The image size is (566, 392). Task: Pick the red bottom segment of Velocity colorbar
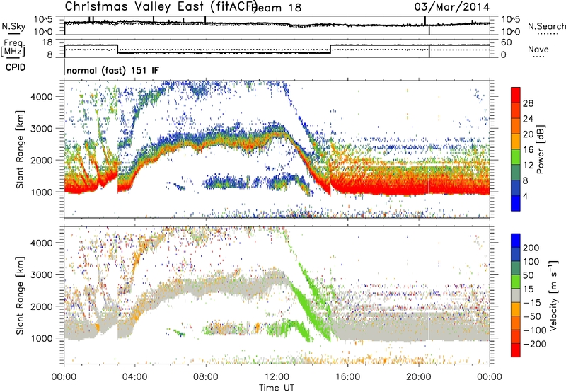516,350
